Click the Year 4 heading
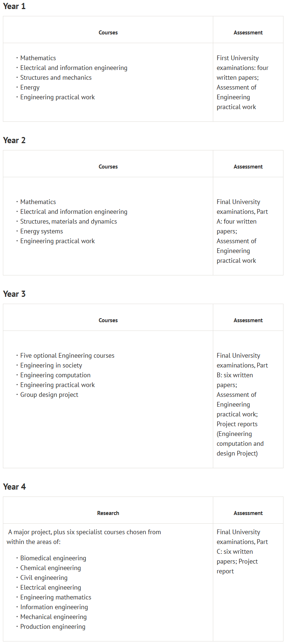The width and height of the screenshot is (286, 644). pos(14,487)
